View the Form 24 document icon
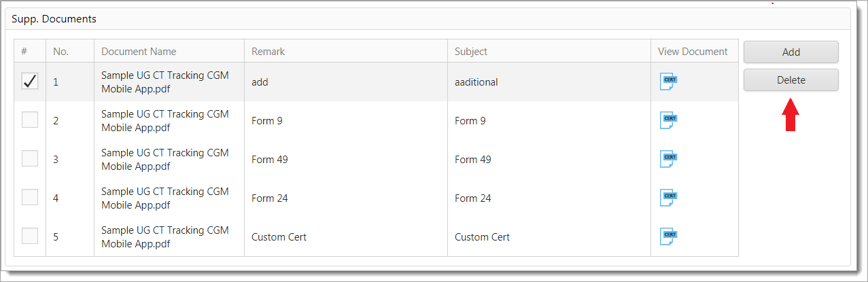The image size is (868, 282). (669, 198)
